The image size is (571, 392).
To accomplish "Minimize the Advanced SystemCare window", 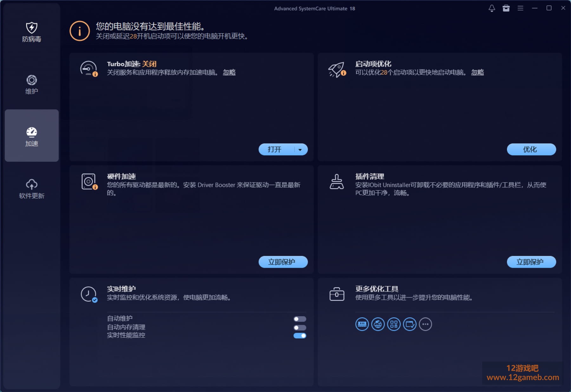I will click(x=535, y=8).
